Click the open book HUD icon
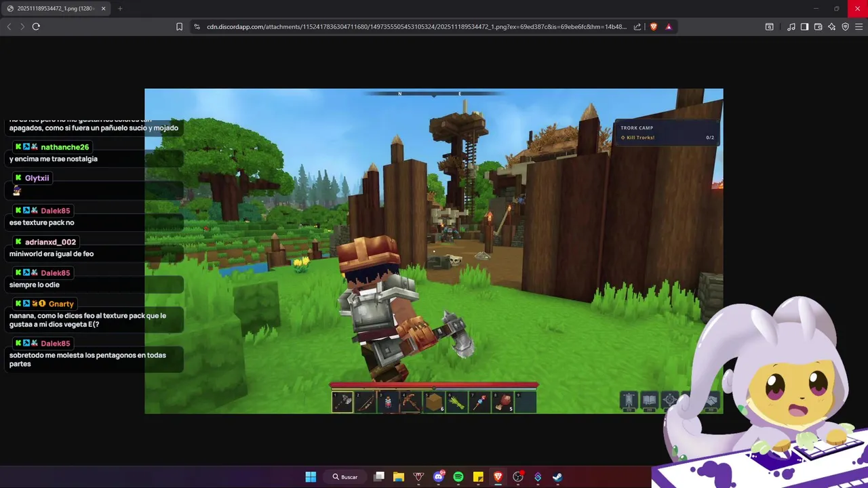The width and height of the screenshot is (868, 488). 649,400
